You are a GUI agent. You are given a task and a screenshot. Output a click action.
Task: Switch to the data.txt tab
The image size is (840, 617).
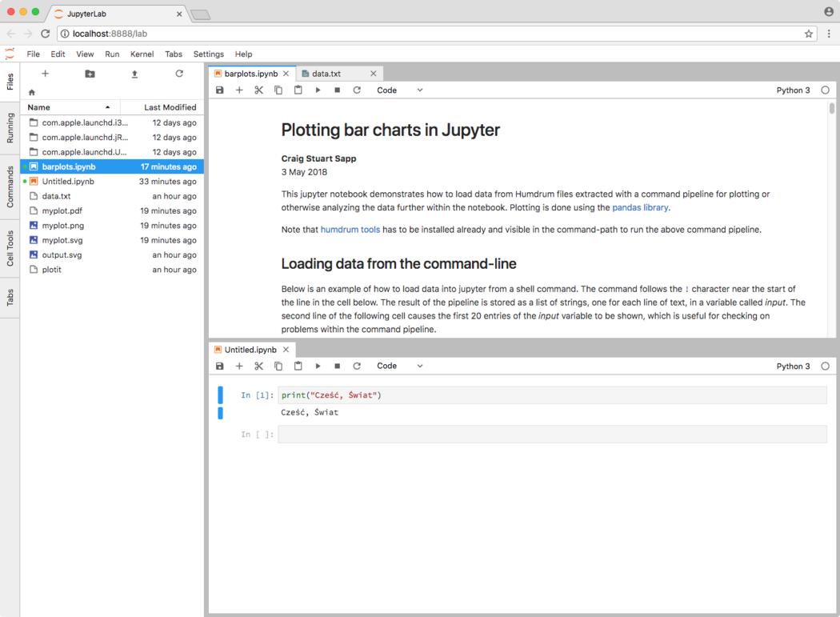tap(326, 74)
